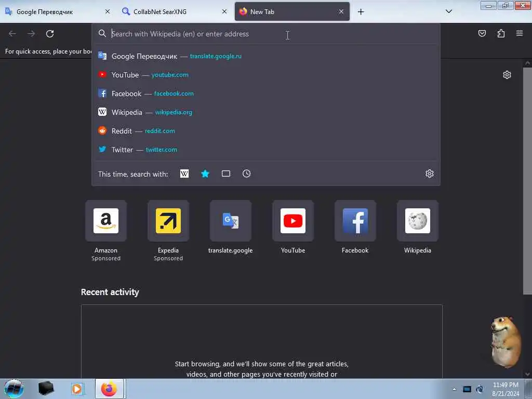Switch to the Google Переводчик tab
Viewport: 532px width, 399px height.
click(x=58, y=11)
